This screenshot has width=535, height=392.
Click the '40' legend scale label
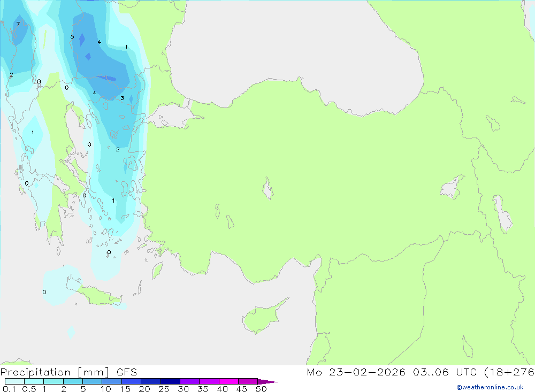[x=222, y=389]
